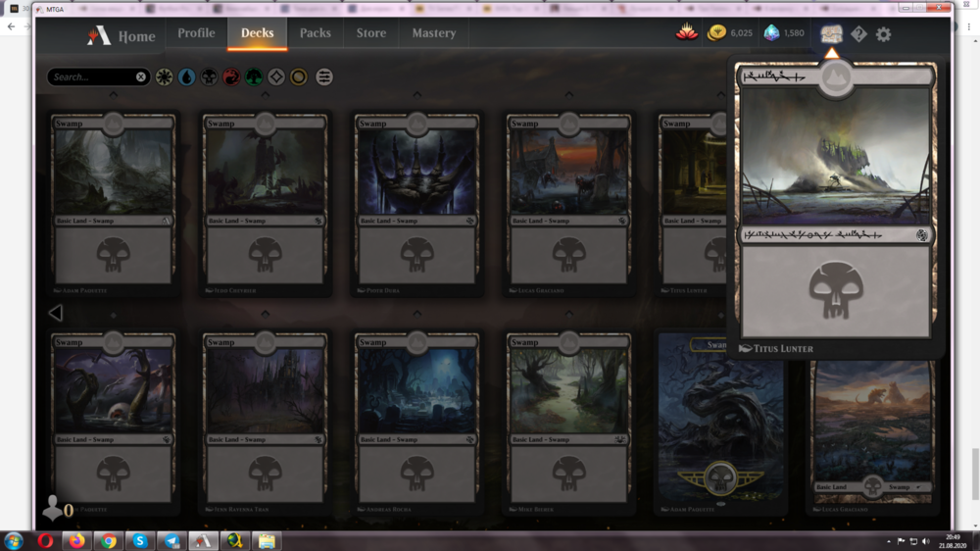Go to previous page with left arrow
The image size is (980, 551).
coord(56,313)
